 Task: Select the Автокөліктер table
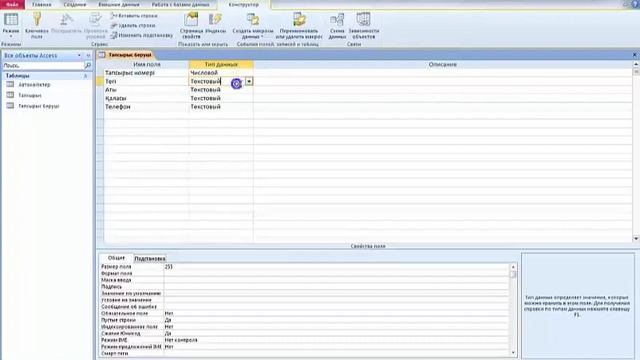click(x=34, y=84)
